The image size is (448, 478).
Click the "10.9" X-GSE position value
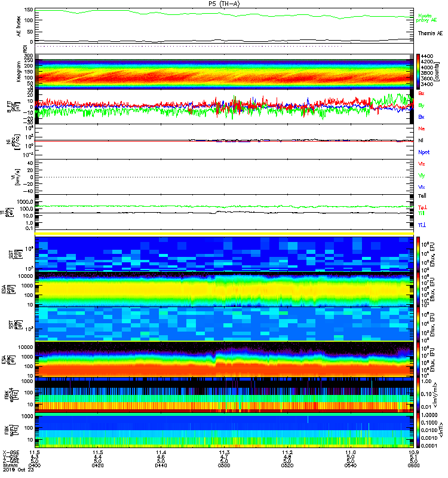pyautogui.click(x=413, y=452)
